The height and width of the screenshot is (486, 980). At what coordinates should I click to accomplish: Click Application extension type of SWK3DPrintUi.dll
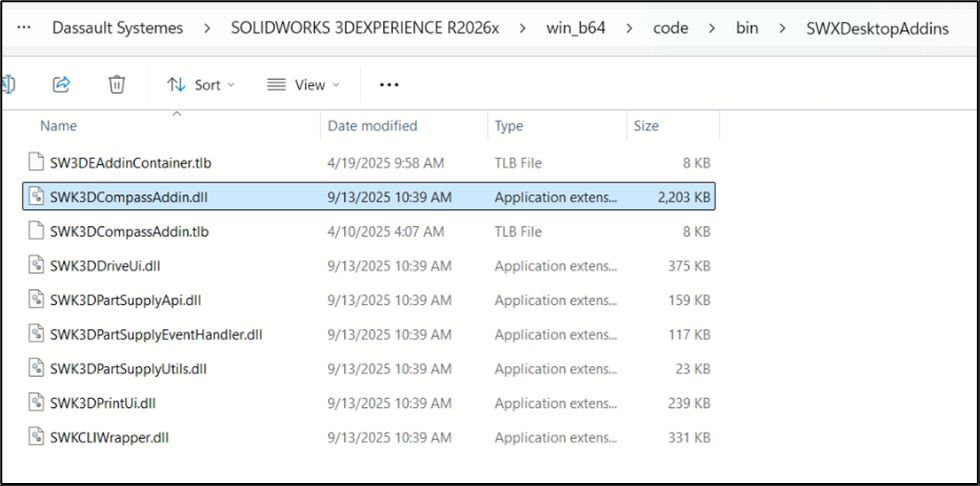tap(556, 404)
